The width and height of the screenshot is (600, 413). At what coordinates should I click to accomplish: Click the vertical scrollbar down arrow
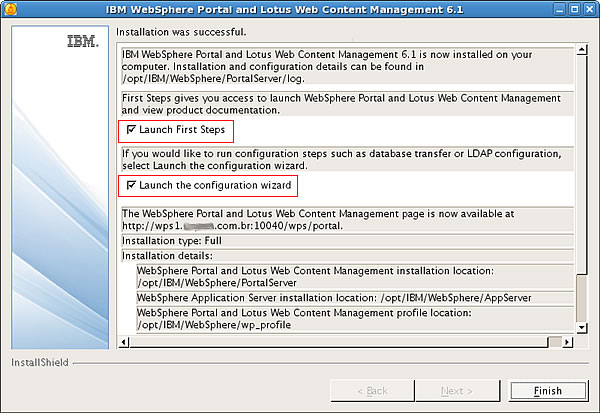click(582, 328)
